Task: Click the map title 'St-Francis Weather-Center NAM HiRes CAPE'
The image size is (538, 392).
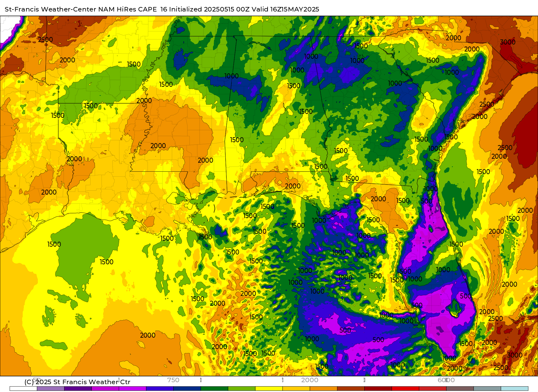Action: [81, 9]
